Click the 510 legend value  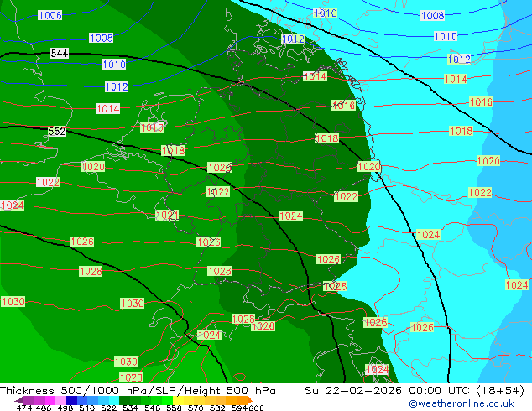click(87, 408)
